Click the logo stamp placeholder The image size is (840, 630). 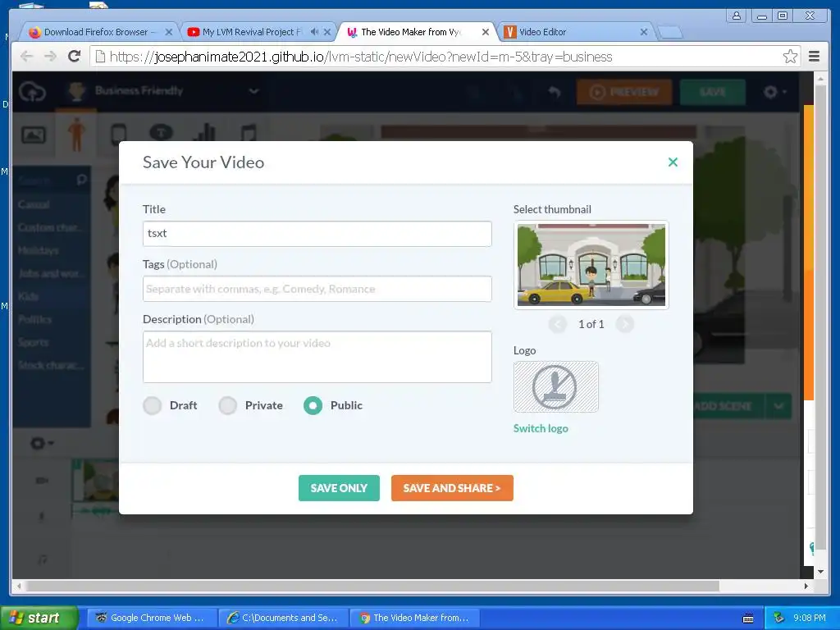pos(555,387)
